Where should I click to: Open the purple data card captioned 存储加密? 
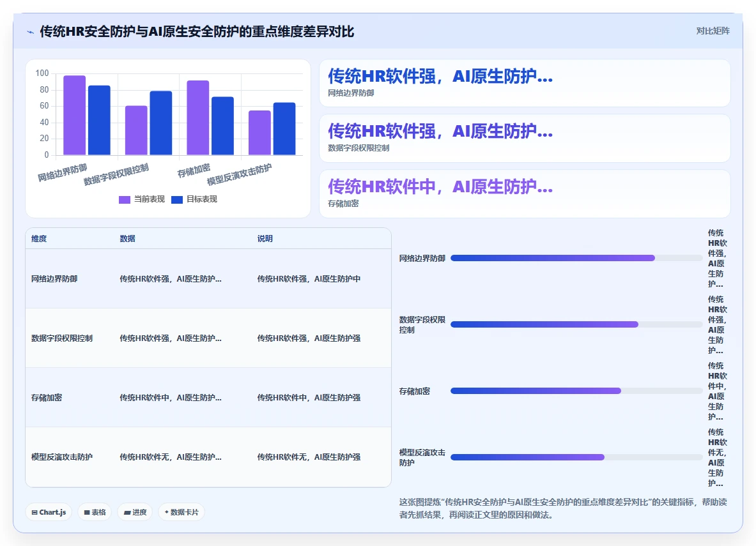pyautogui.click(x=525, y=193)
